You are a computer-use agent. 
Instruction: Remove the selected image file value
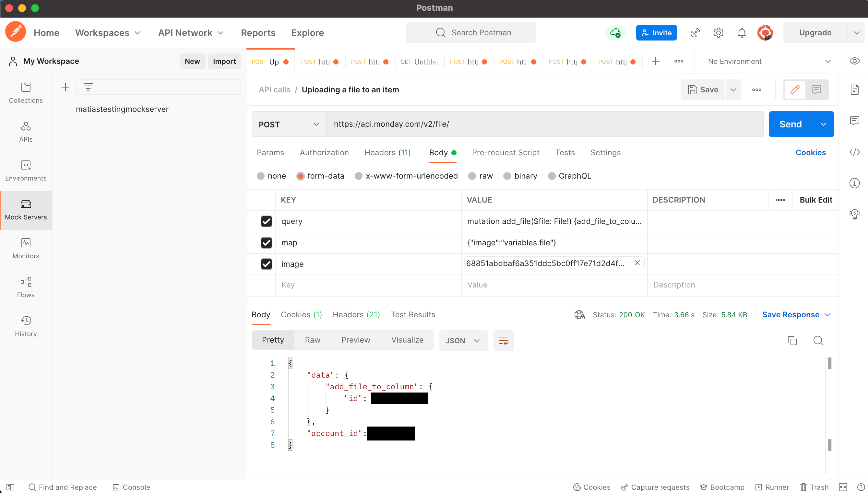pos(637,263)
